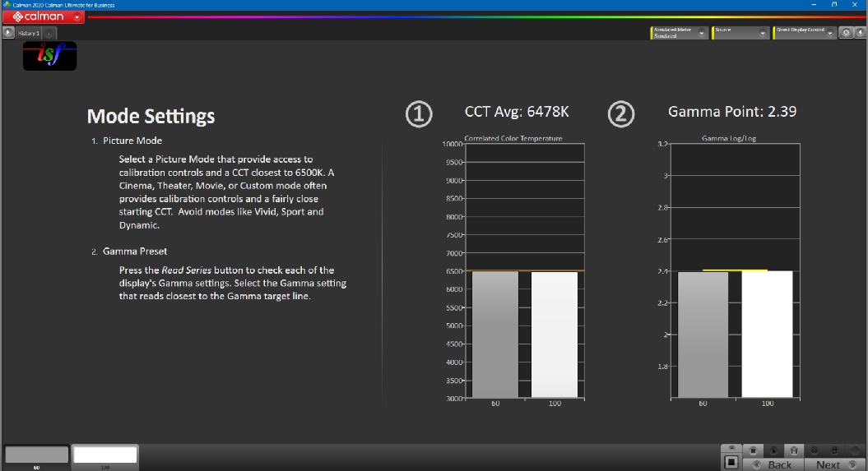Maximize the Calman window
Image resolution: width=868 pixels, height=471 pixels.
coord(834,4)
